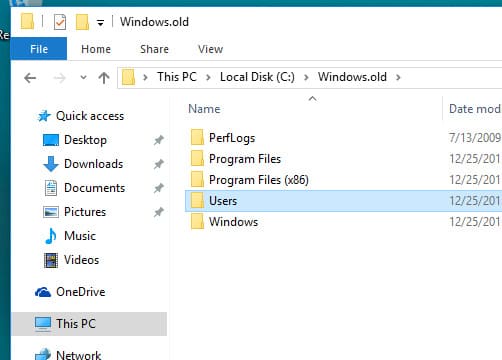Viewport: 502px width, 360px height.
Task: Click the Quick access star icon
Action: pyautogui.click(x=44, y=116)
